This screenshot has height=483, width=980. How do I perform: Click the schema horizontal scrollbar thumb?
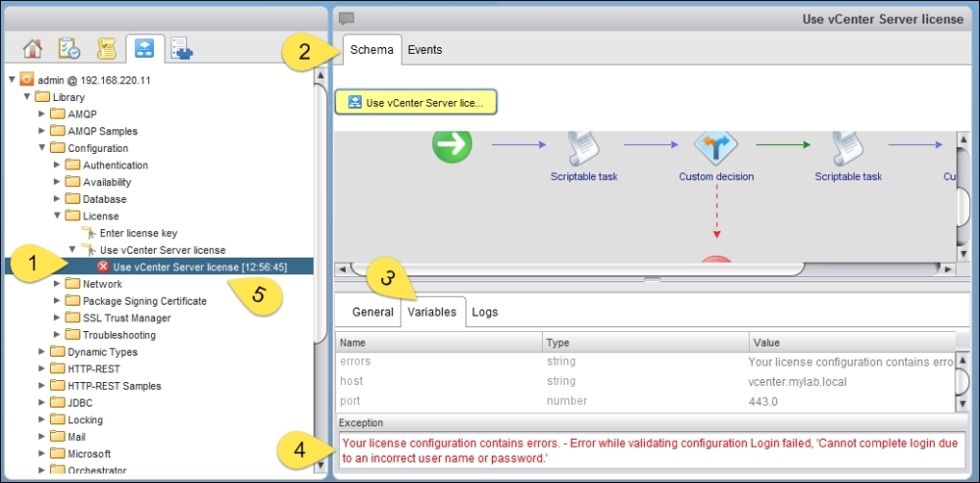tap(576, 268)
